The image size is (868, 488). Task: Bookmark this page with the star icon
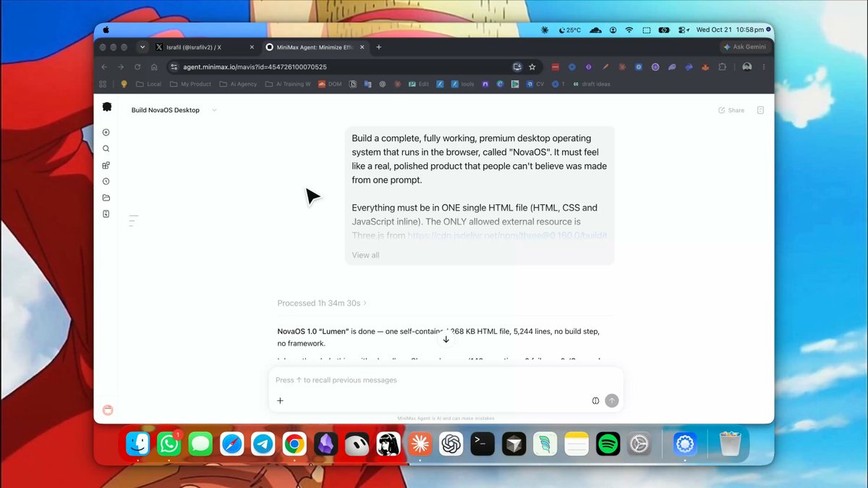(x=532, y=67)
